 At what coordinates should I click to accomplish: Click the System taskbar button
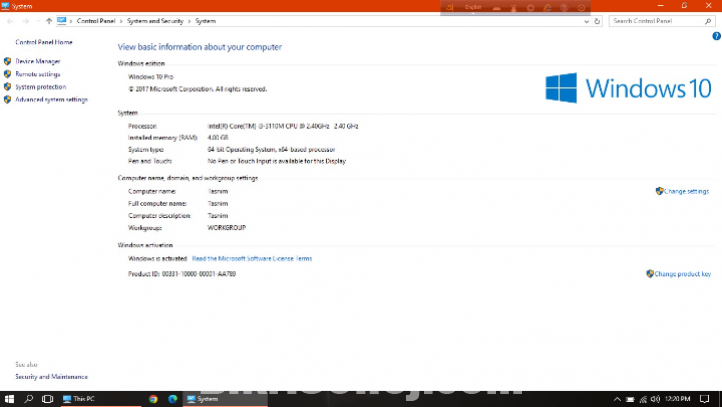click(225, 399)
